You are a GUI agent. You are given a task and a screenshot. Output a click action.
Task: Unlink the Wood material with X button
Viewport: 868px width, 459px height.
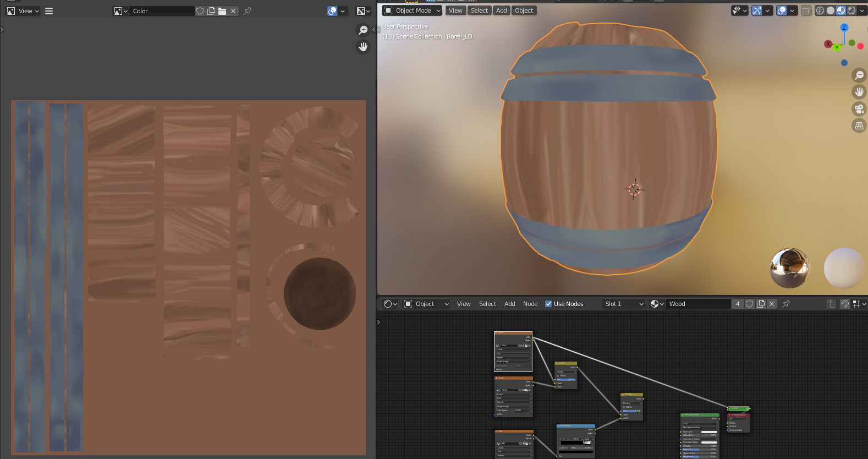coord(772,304)
